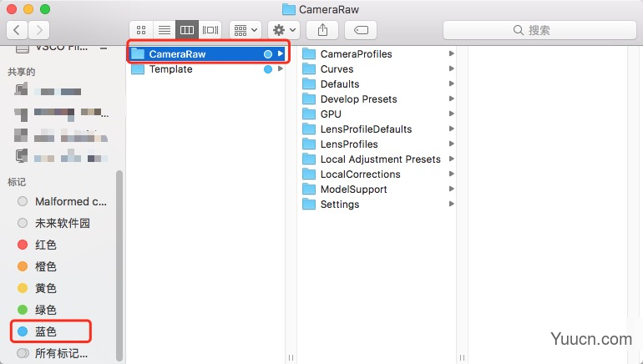643x364 pixels.
Task: Expand arrow beside Develop Presets
Action: pos(452,99)
